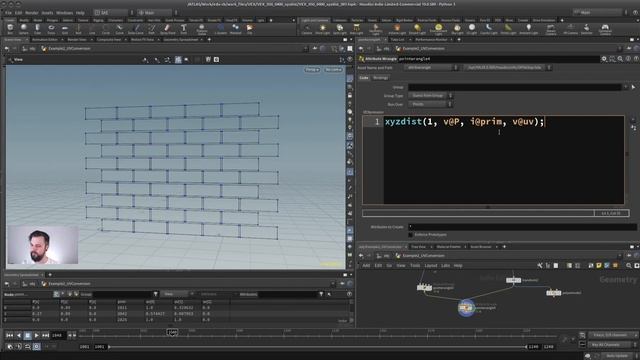
Task: Click the VEXpression code editor
Action: click(493, 160)
